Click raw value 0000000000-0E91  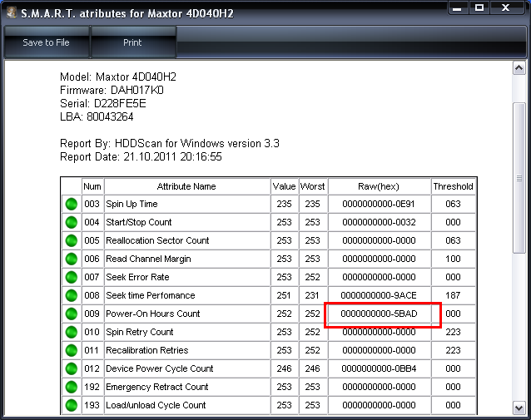point(379,204)
